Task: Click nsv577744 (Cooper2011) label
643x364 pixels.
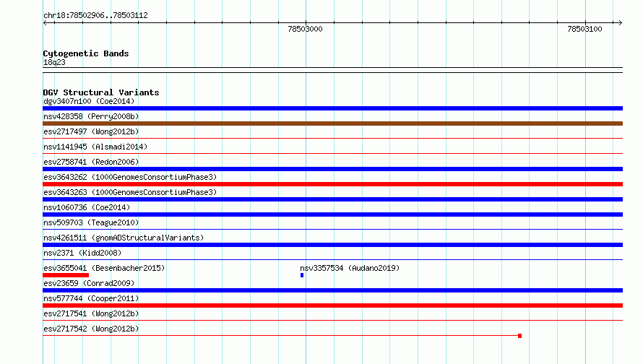Action: (x=91, y=298)
